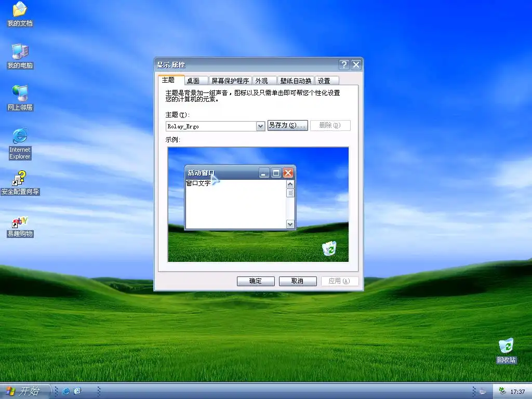Click the language bar keyboard icon
Viewport: 532px width, 399px height.
483,392
